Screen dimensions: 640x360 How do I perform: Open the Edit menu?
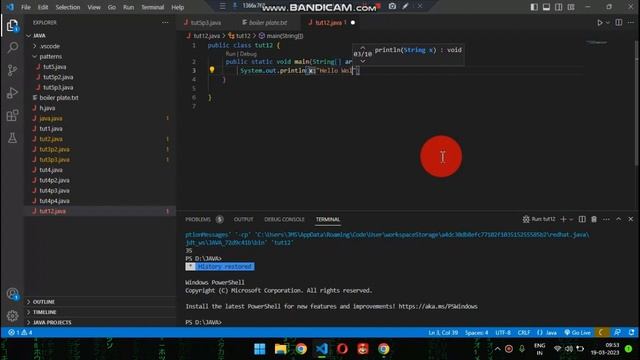click(43, 7)
